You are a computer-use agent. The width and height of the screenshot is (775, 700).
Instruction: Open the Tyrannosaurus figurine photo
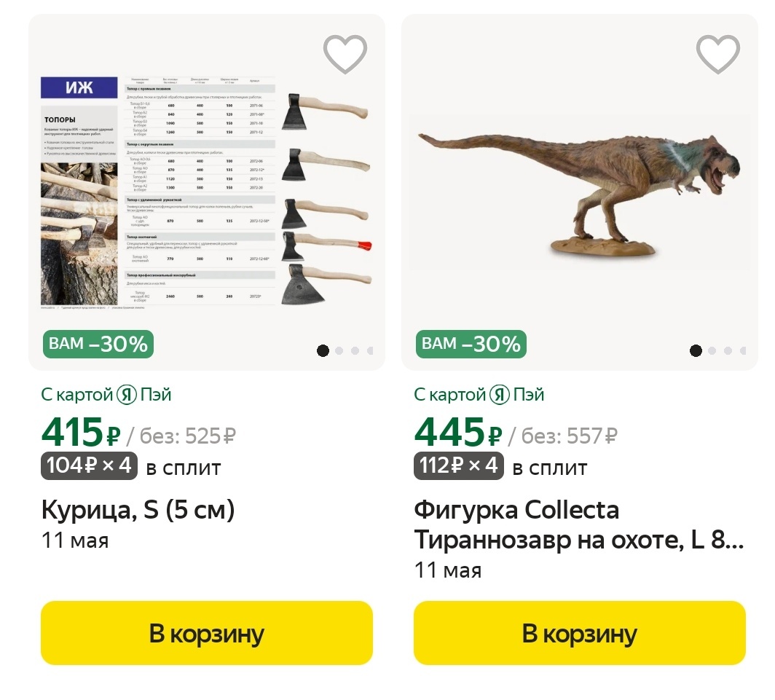pos(580,189)
